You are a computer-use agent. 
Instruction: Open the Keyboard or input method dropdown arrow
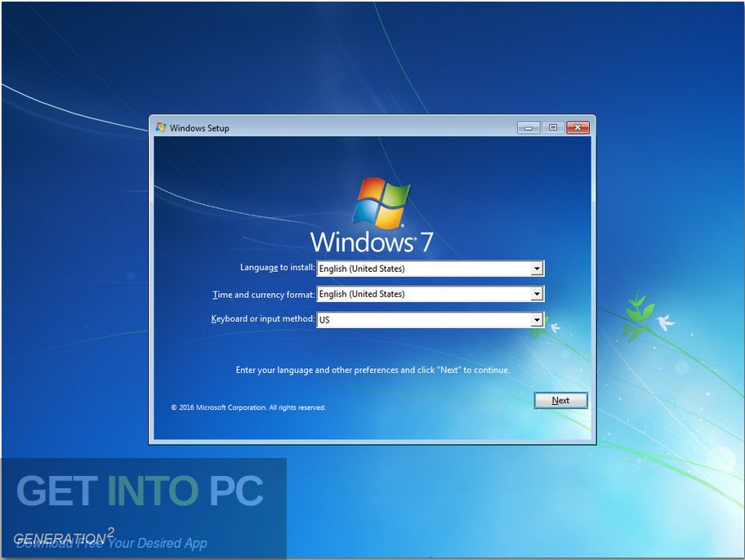[x=537, y=320]
